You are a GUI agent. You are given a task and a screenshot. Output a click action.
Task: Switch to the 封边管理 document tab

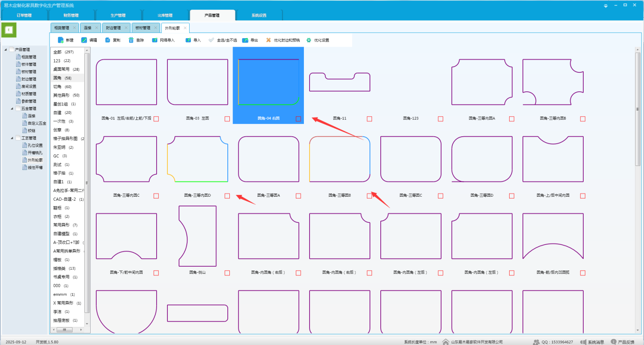click(x=113, y=28)
